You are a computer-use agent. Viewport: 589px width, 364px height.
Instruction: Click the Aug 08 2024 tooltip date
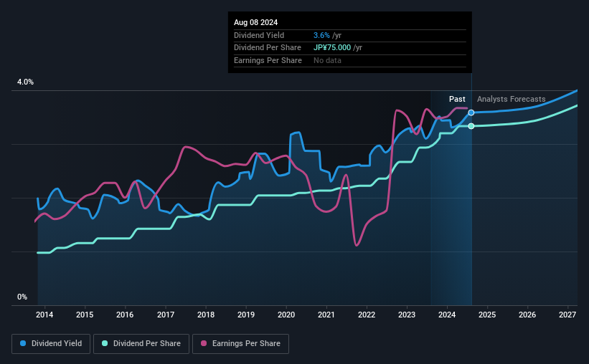[x=256, y=22]
